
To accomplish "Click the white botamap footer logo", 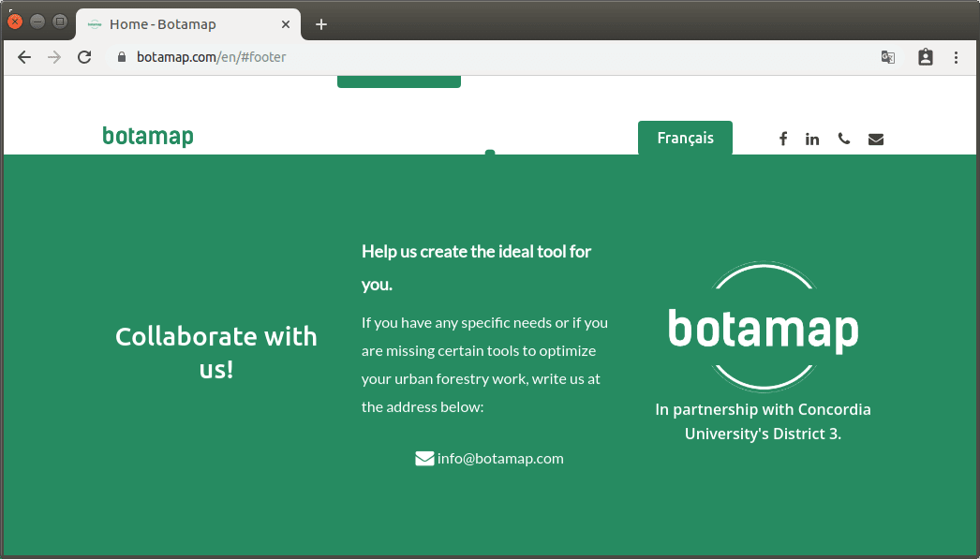I will click(764, 327).
